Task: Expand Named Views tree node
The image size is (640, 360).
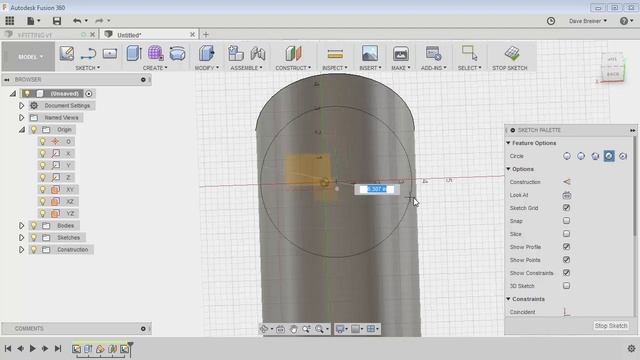Action: [21, 118]
